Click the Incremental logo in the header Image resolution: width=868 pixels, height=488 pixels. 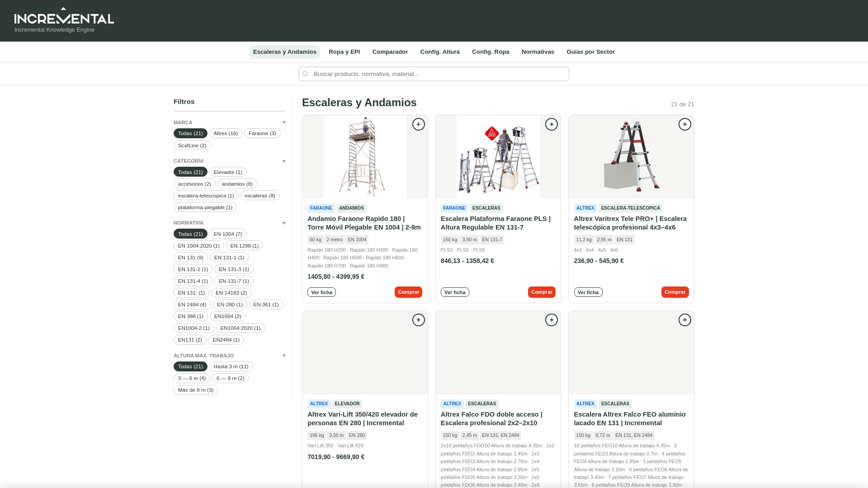(x=64, y=16)
